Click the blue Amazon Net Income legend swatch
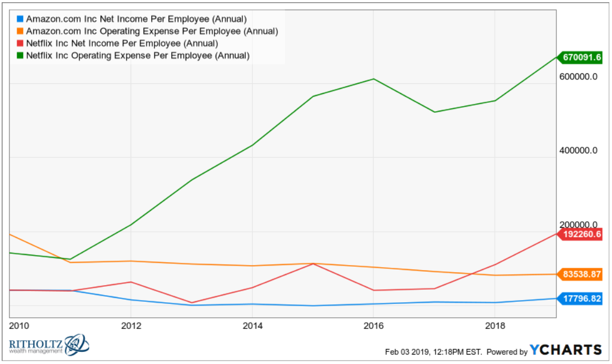The image size is (612, 364). pyautogui.click(x=20, y=19)
